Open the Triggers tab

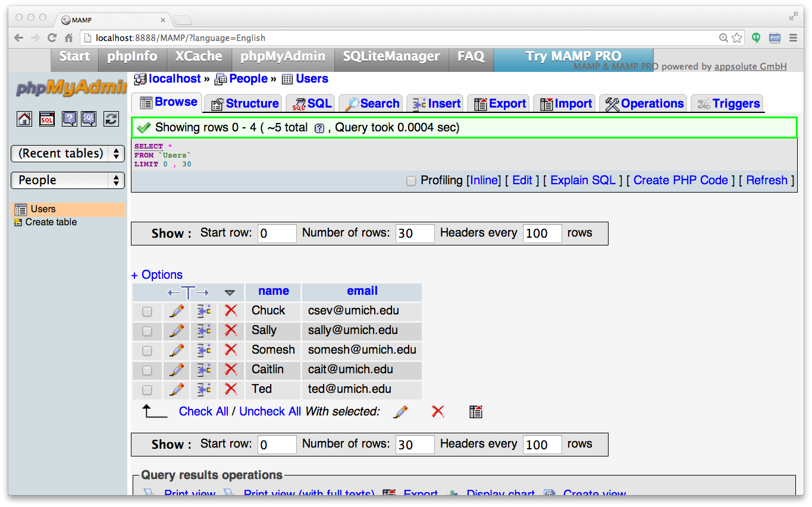[x=728, y=103]
